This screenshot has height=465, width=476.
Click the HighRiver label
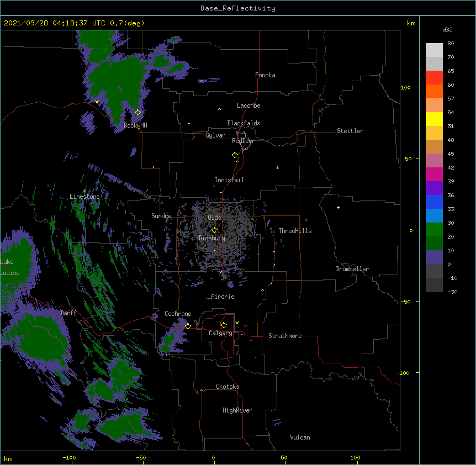[x=237, y=410]
